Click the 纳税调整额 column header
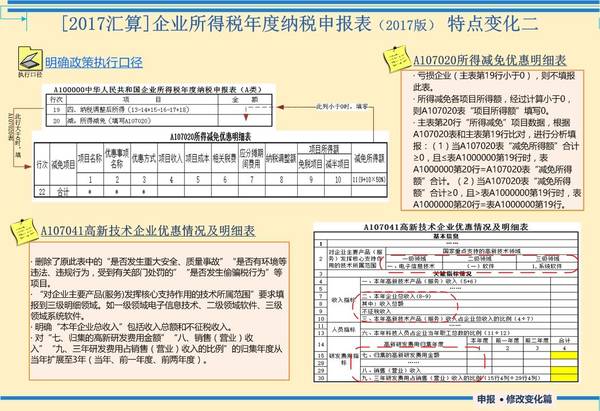600x411 pixels. (281, 158)
